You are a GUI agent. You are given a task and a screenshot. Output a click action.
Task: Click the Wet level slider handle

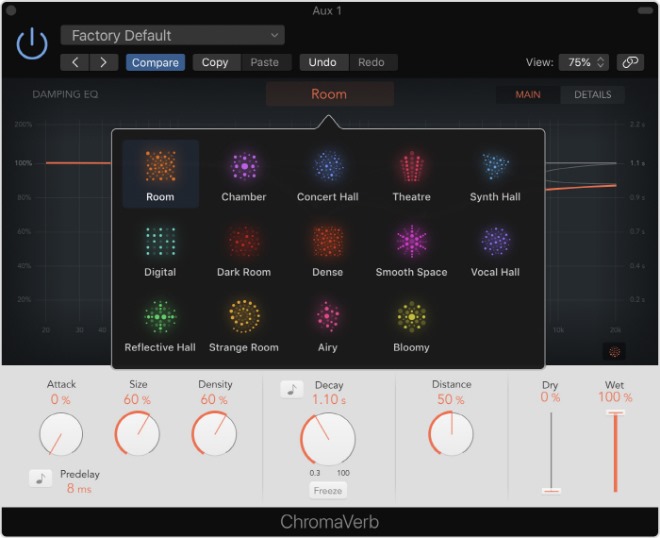pos(615,413)
